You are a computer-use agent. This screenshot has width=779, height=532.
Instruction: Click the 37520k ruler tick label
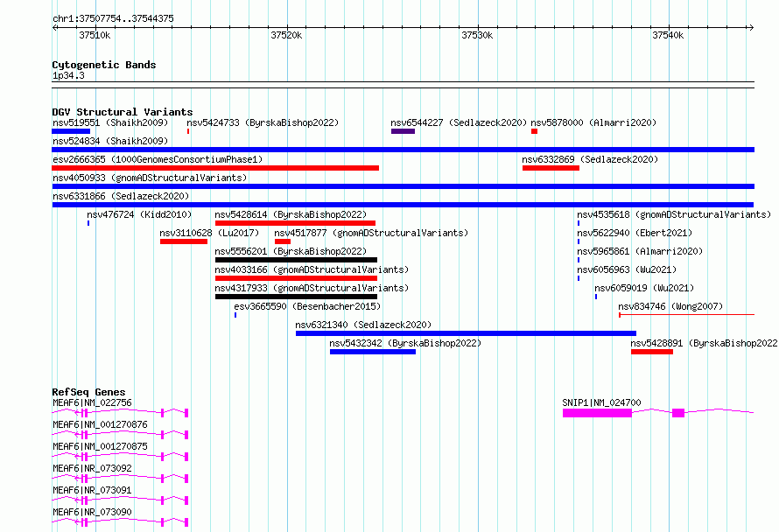tap(286, 36)
